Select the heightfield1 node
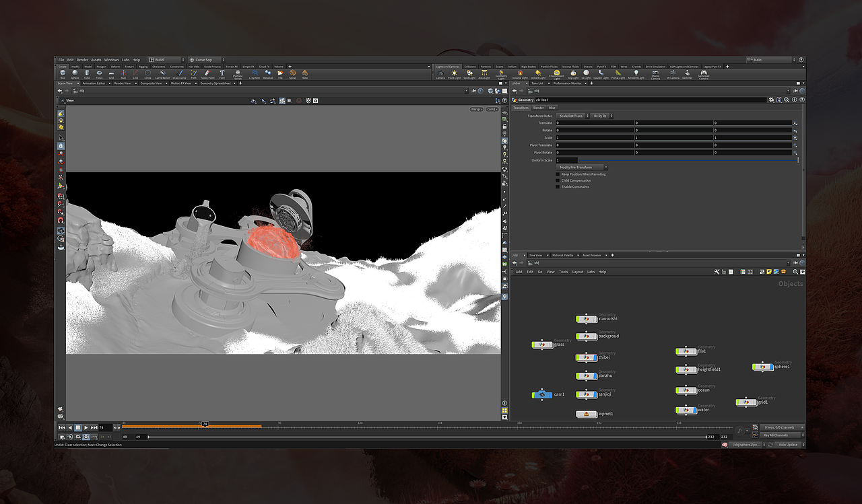This screenshot has height=504, width=862. (x=686, y=369)
